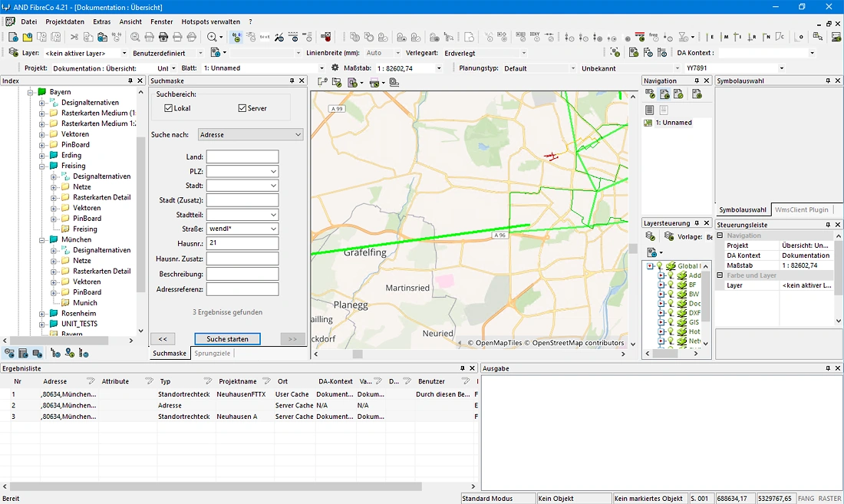Viewport: 844px width, 504px height.
Task: Toggle bulb visibility for the GIS layer
Action: [x=671, y=322]
